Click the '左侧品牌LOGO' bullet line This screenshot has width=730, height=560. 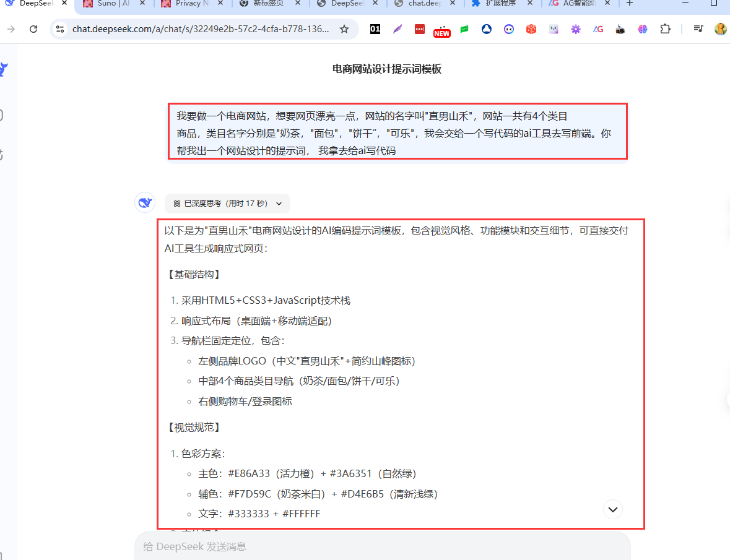(306, 361)
